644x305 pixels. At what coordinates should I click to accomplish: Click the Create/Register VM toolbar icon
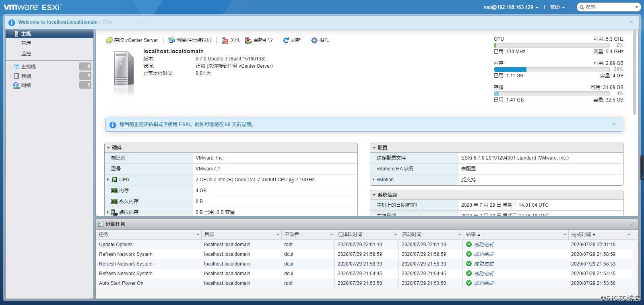click(171, 40)
